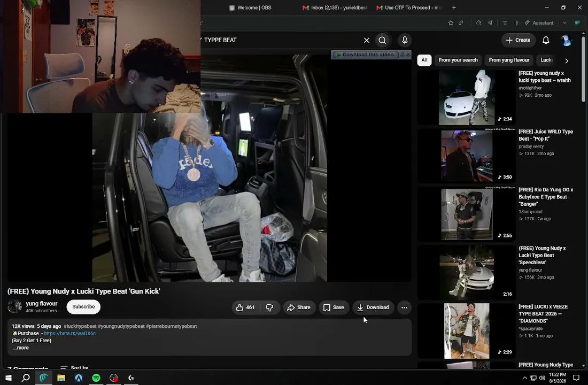Open the browser profile icon in toolbar
This screenshot has width=588, height=385.
click(577, 23)
